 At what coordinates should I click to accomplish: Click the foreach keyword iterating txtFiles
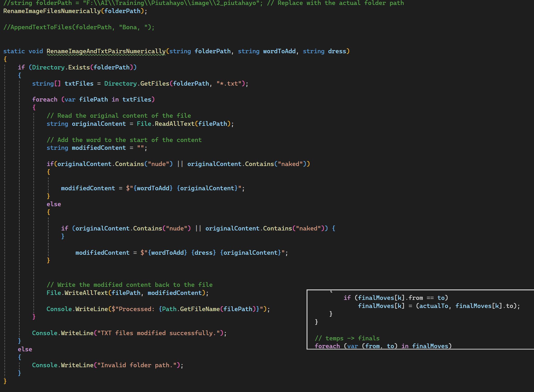coord(45,99)
